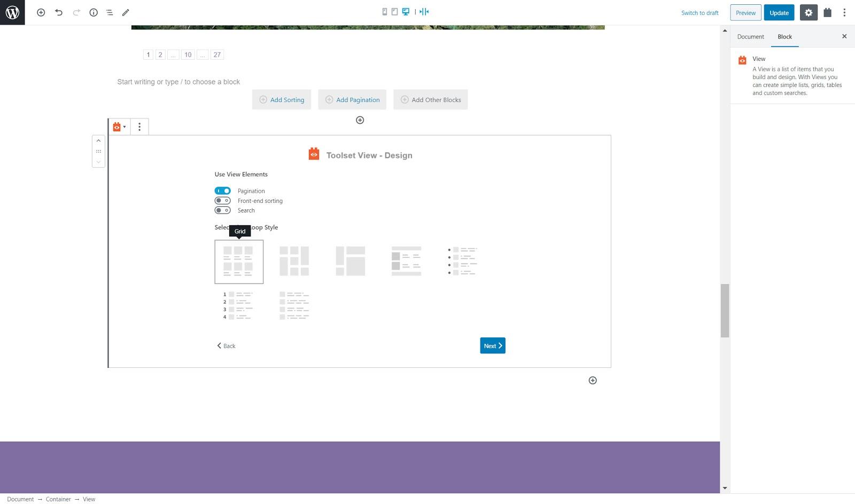Click the Start writing paragraph placeholder
This screenshot has width=855, height=504.
click(x=178, y=82)
